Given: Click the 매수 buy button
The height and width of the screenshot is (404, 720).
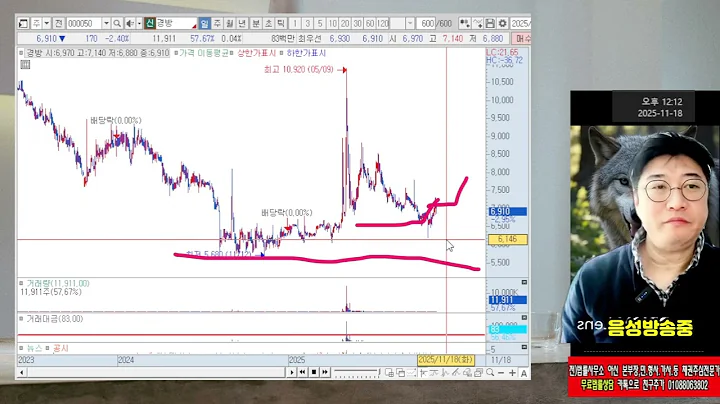Looking at the screenshot, I should [x=522, y=39].
